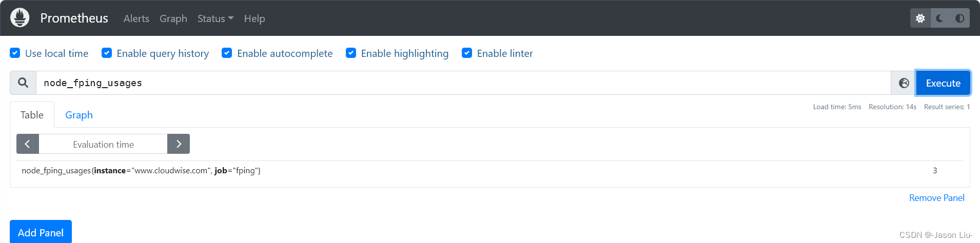Click the magnifier search icon beside the query
The width and height of the screenshot is (980, 243).
tap(23, 83)
